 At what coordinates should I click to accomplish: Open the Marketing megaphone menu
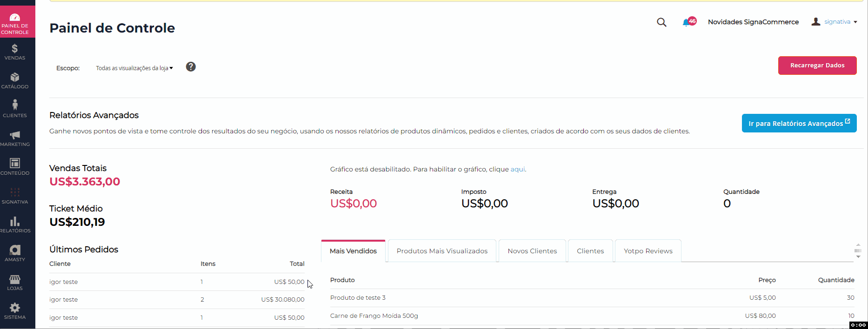tap(15, 138)
